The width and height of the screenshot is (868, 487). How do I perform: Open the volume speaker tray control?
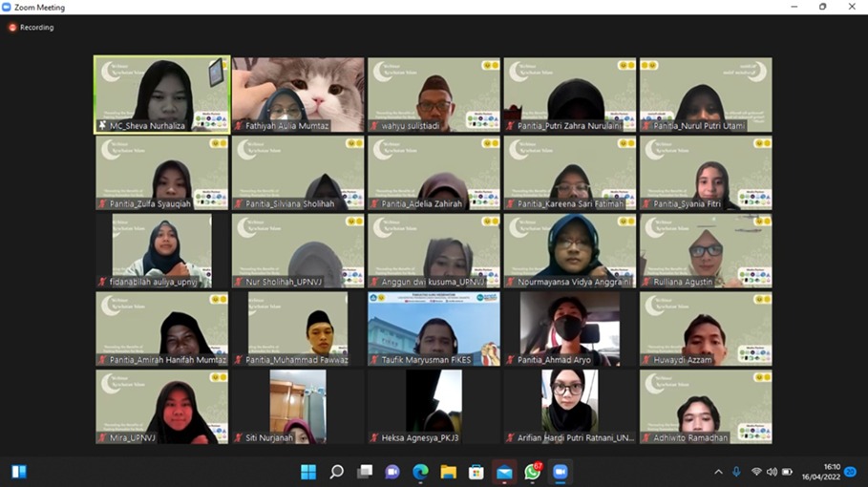point(772,472)
